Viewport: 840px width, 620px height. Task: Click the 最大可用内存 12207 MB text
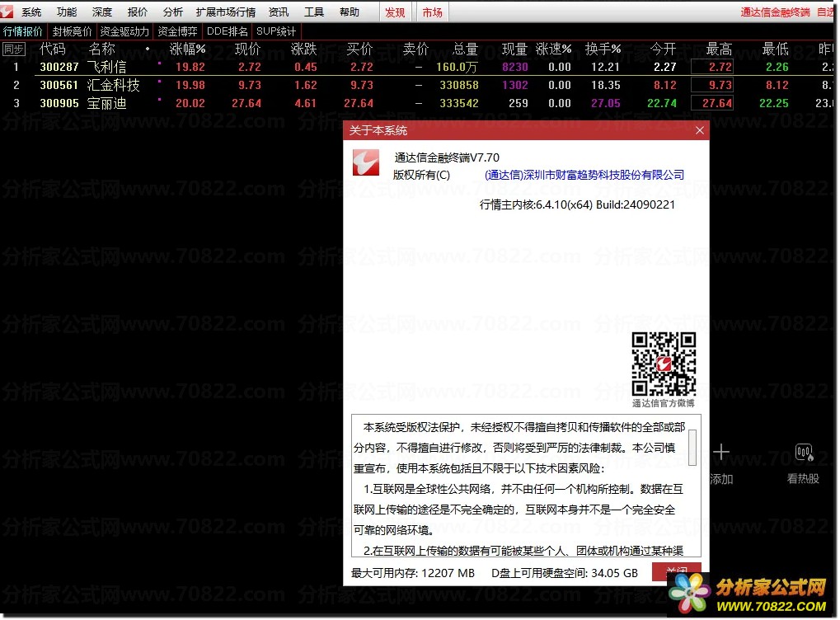point(413,573)
